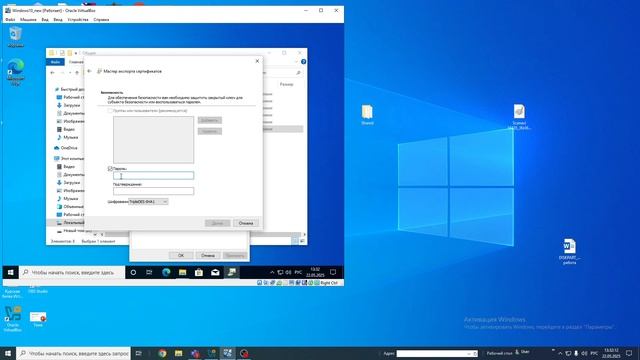This screenshot has height=360, width=640.
Task: Select Этот компьютер in Explorer tree
Action: [x=69, y=158]
